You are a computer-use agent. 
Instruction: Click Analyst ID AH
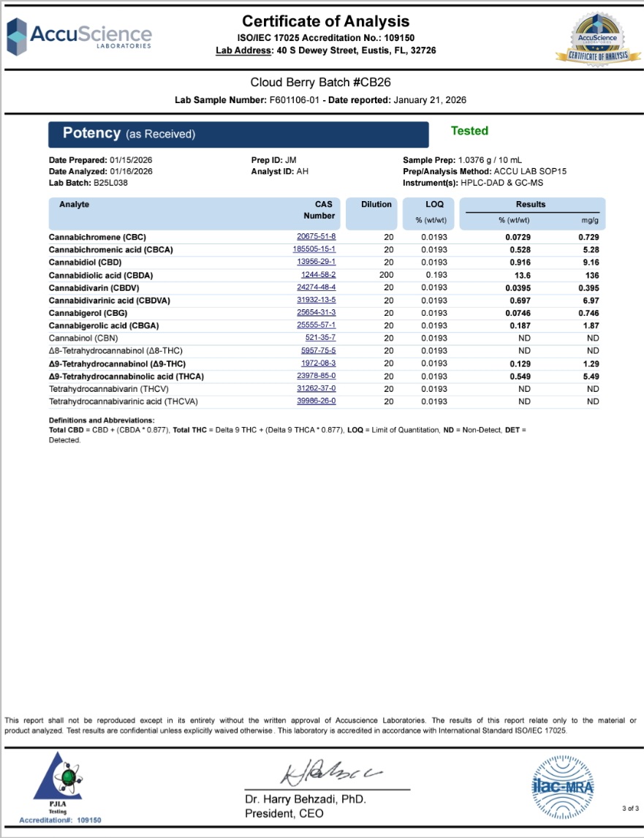point(279,172)
